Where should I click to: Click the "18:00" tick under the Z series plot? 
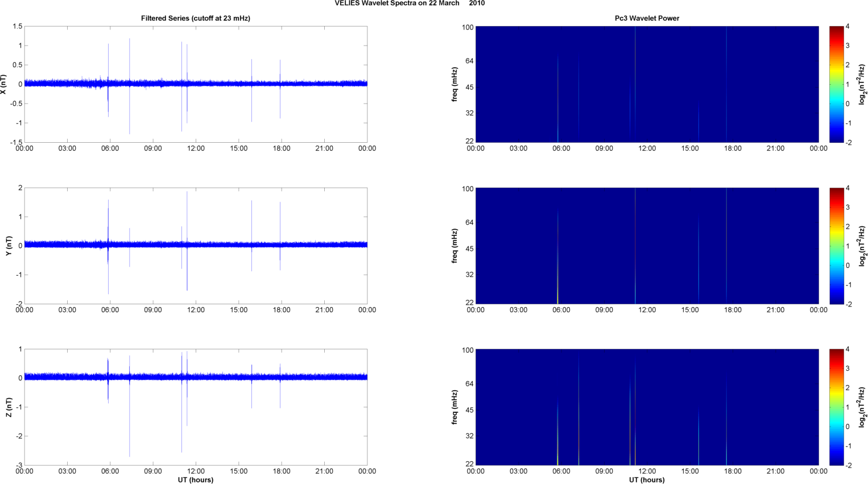coord(282,471)
